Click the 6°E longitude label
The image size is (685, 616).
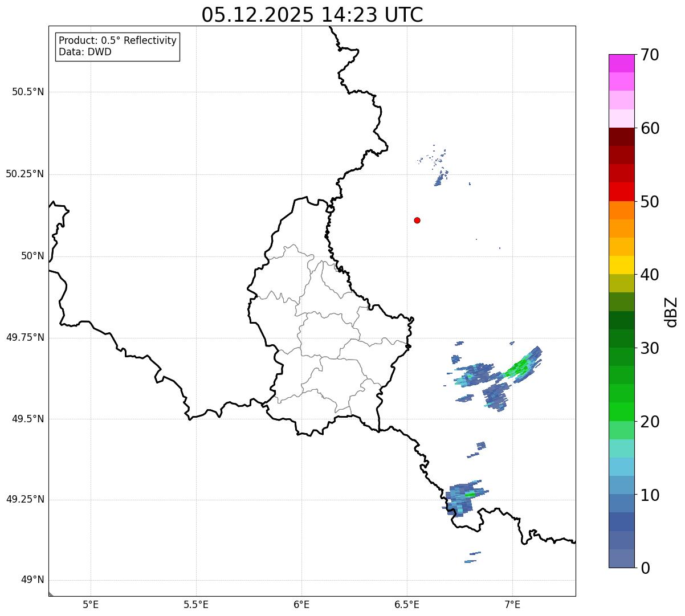point(301,604)
